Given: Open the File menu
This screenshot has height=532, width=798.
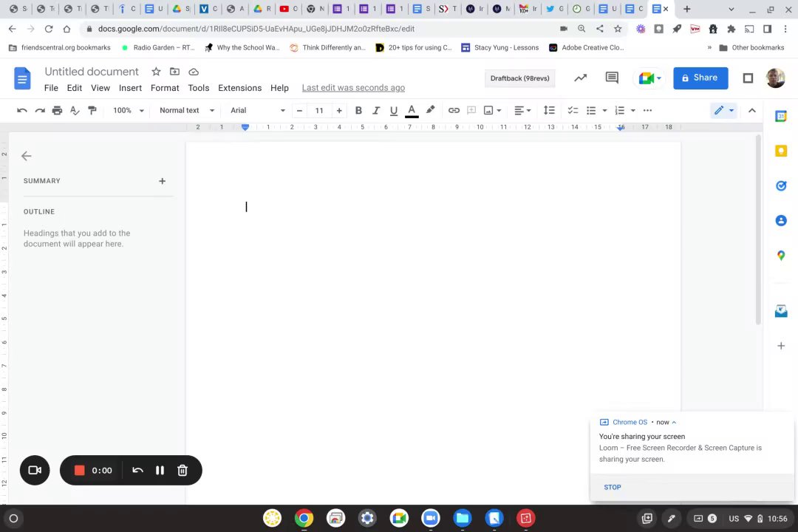Looking at the screenshot, I should (51, 88).
